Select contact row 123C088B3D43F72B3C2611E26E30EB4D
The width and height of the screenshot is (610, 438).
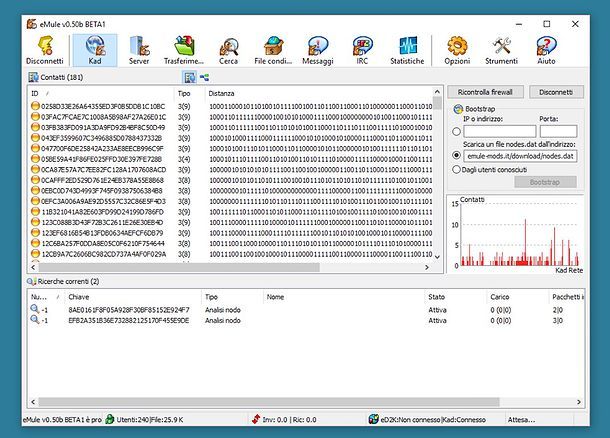click(231, 222)
